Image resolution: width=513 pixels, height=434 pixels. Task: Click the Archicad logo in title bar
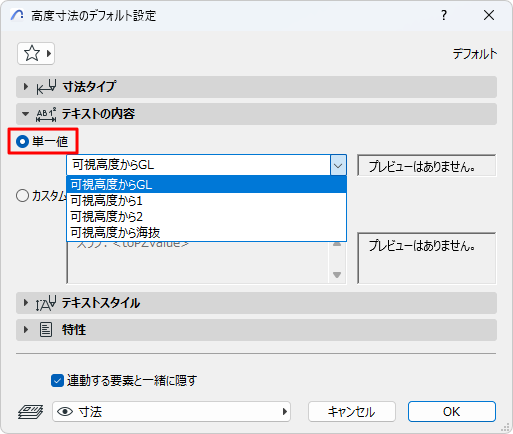(17, 15)
